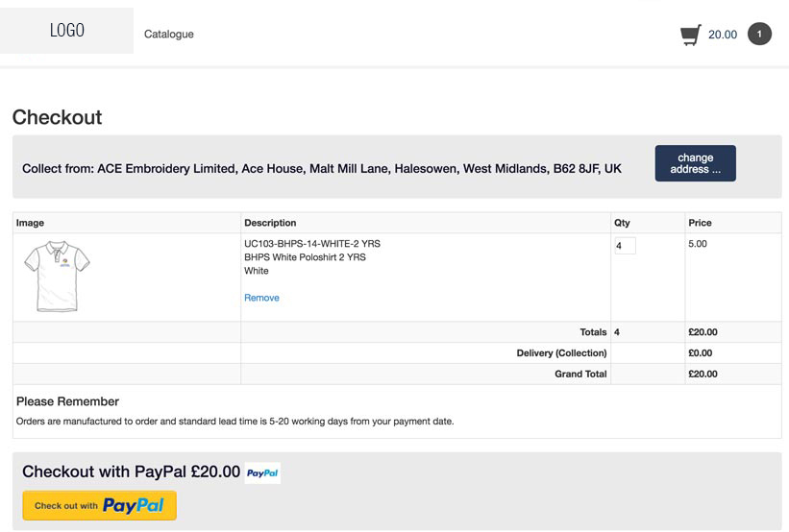Select the UC103-BHPS-14-WHITE-2 YRS product code text
This screenshot has height=532, width=789.
311,244
